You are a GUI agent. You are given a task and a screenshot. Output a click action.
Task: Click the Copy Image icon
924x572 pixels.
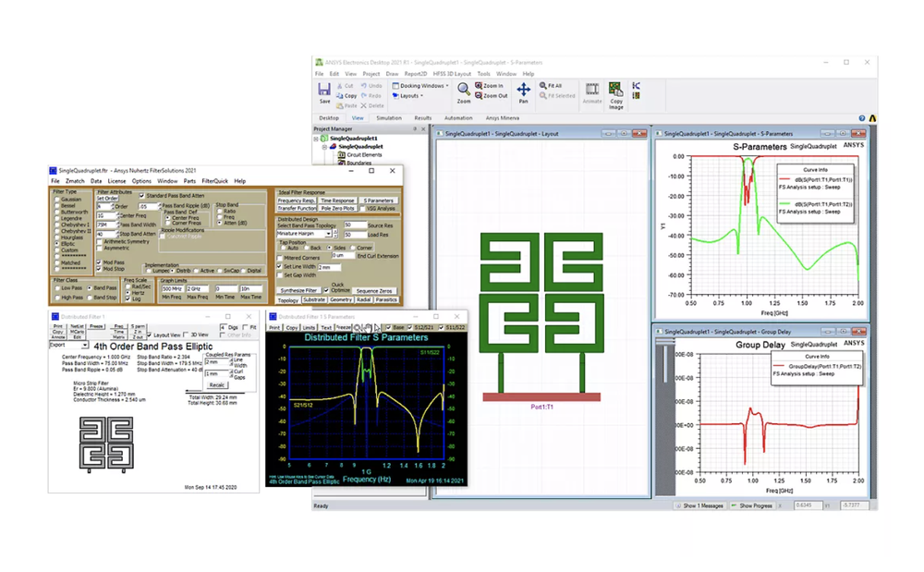[x=615, y=89]
